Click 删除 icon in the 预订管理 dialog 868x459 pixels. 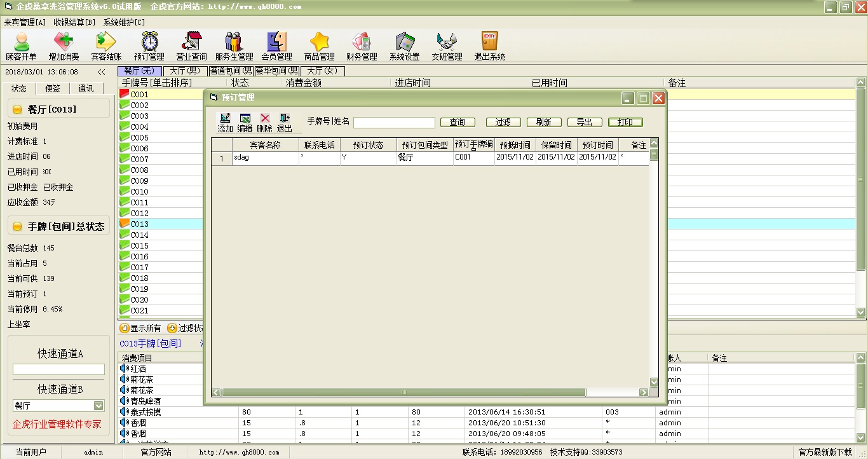pos(264,123)
